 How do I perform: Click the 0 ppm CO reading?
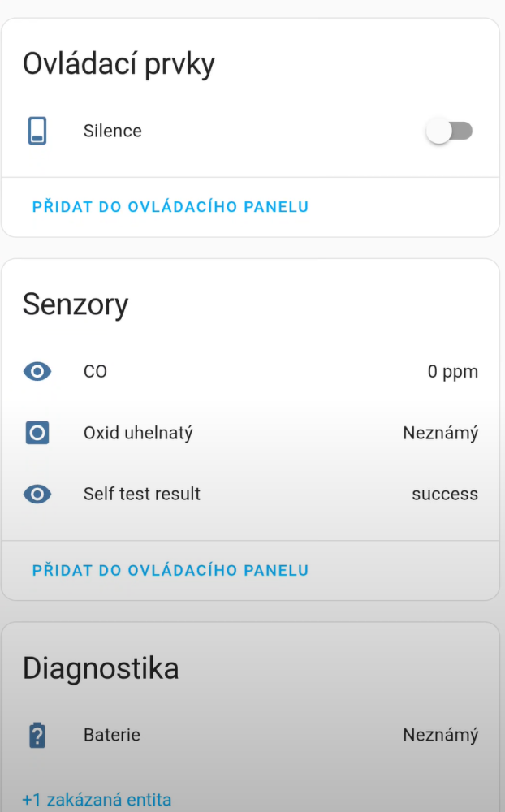452,372
